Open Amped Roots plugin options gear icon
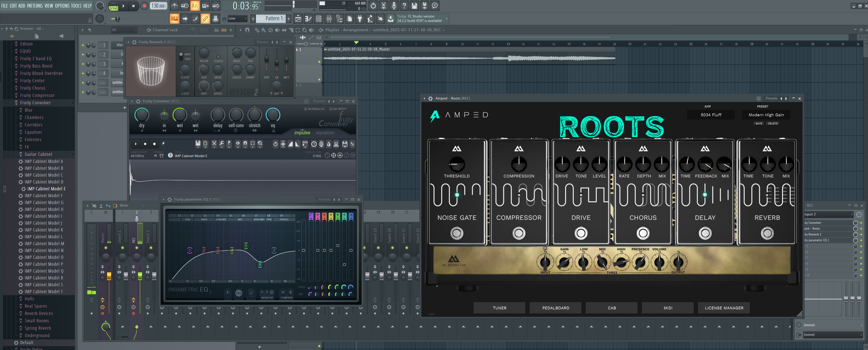This screenshot has height=350, width=868. pos(430,98)
